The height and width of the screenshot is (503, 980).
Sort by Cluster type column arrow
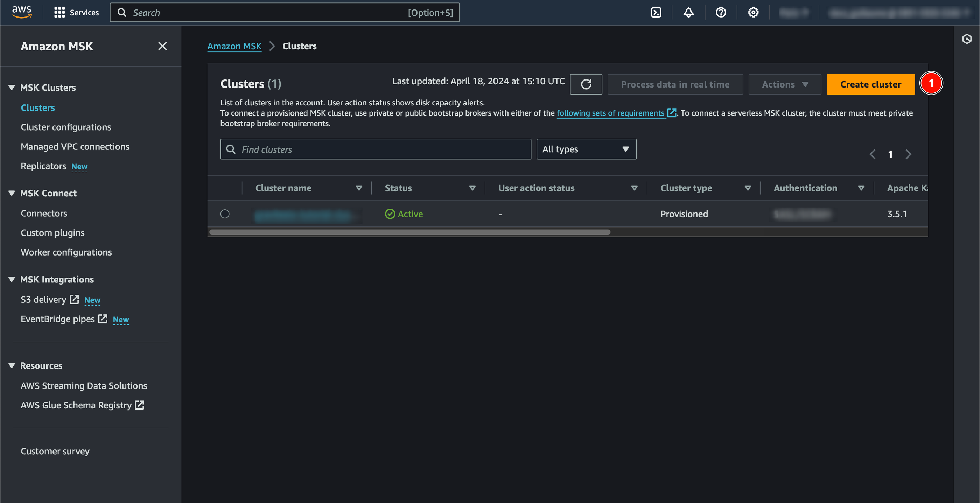(x=748, y=188)
